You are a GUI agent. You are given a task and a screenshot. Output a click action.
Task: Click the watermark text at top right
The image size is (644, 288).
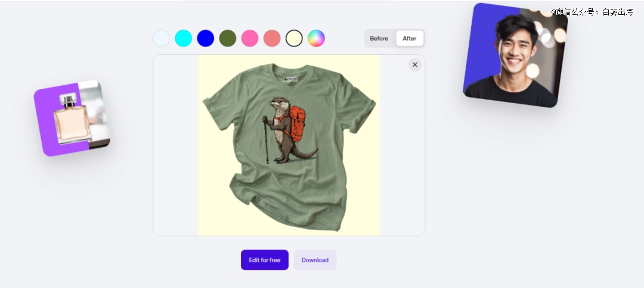pos(592,12)
